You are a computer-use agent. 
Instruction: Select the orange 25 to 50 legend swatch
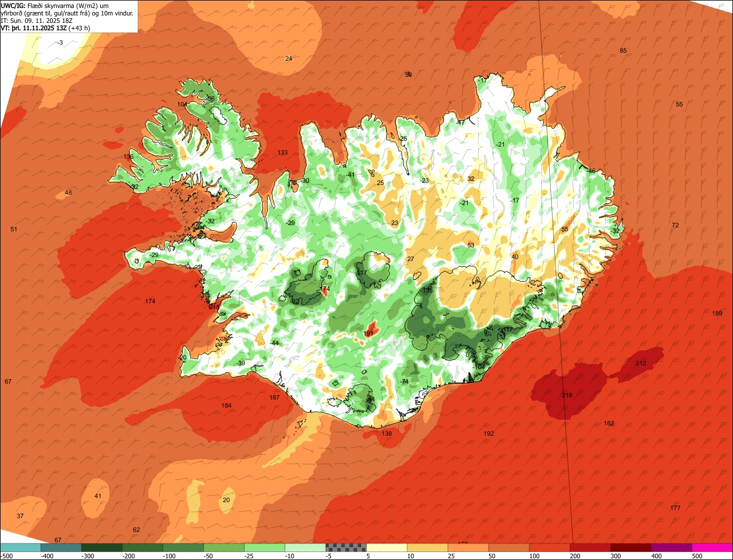pyautogui.click(x=468, y=547)
